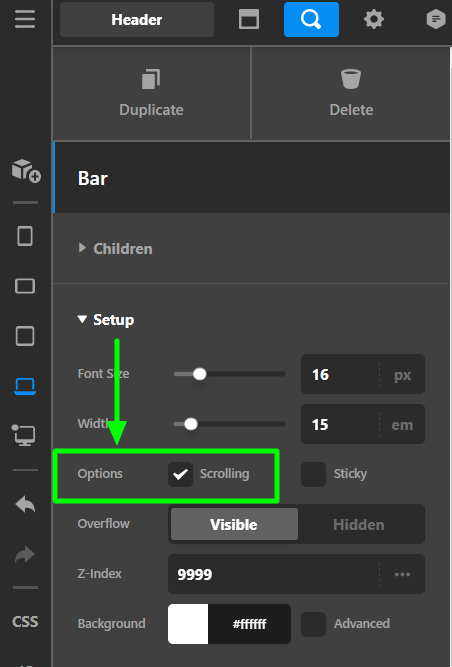Click the undo arrow icon
452x667 pixels.
click(x=25, y=505)
